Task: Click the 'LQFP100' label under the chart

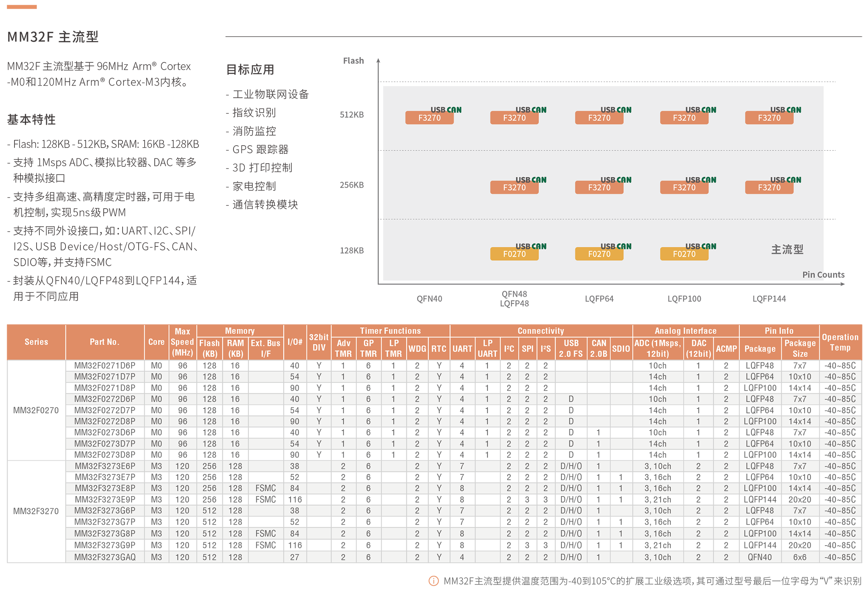Action: [684, 299]
